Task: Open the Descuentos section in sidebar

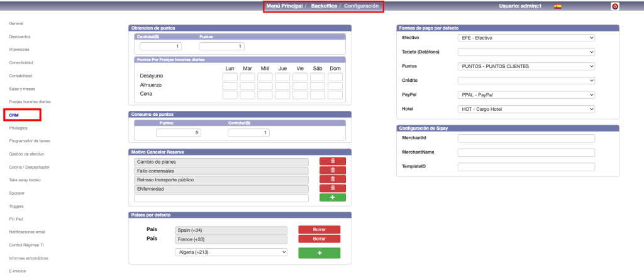Action: pos(19,37)
